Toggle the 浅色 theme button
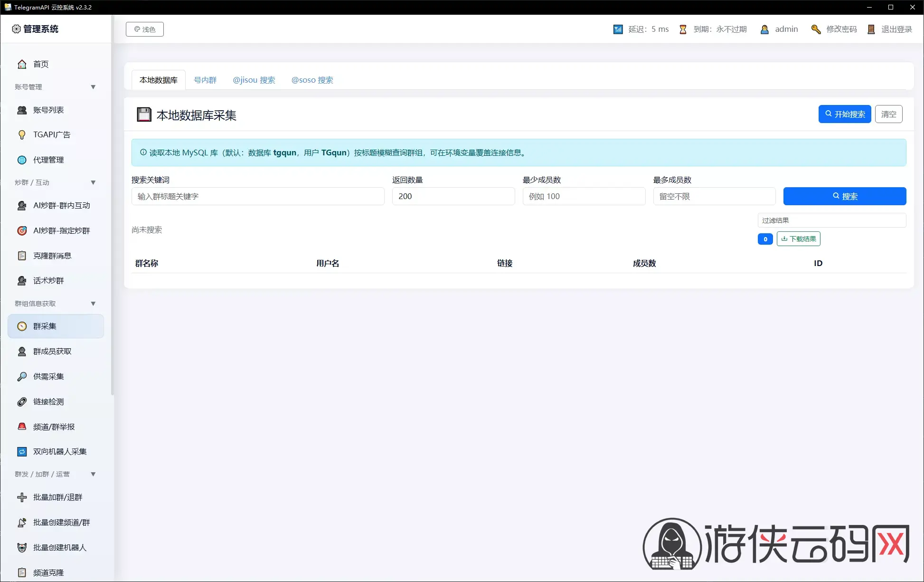Viewport: 924px width, 582px height. [145, 29]
